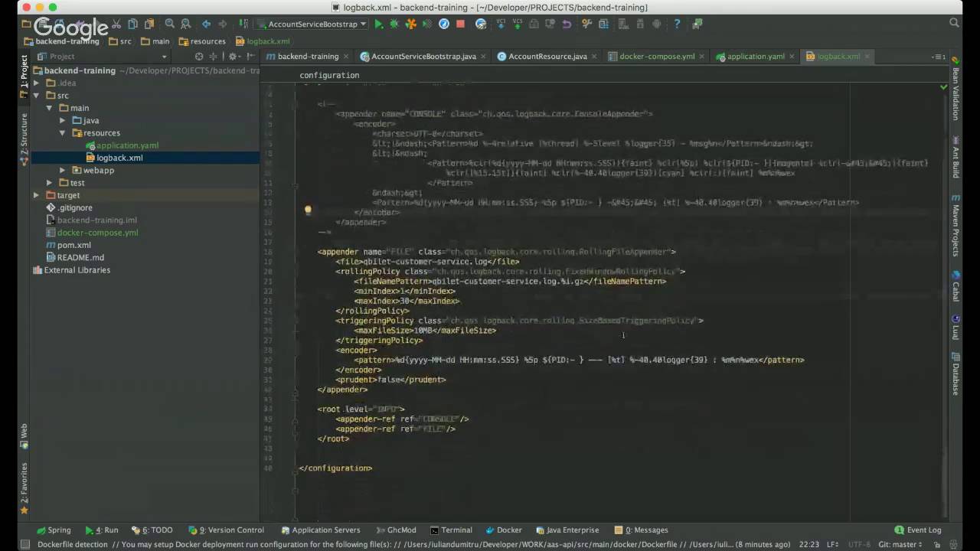Open the Spring tool window

54,530
